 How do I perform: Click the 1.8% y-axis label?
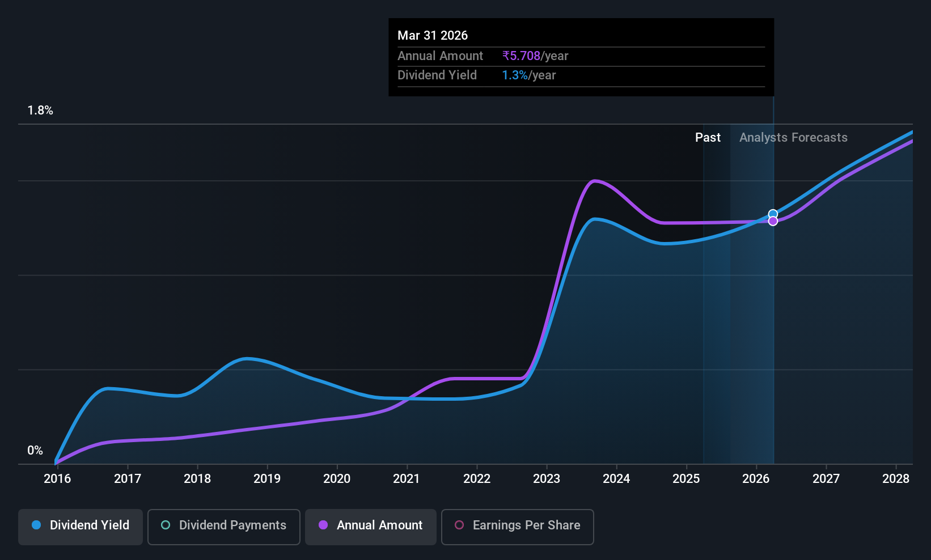click(x=40, y=111)
